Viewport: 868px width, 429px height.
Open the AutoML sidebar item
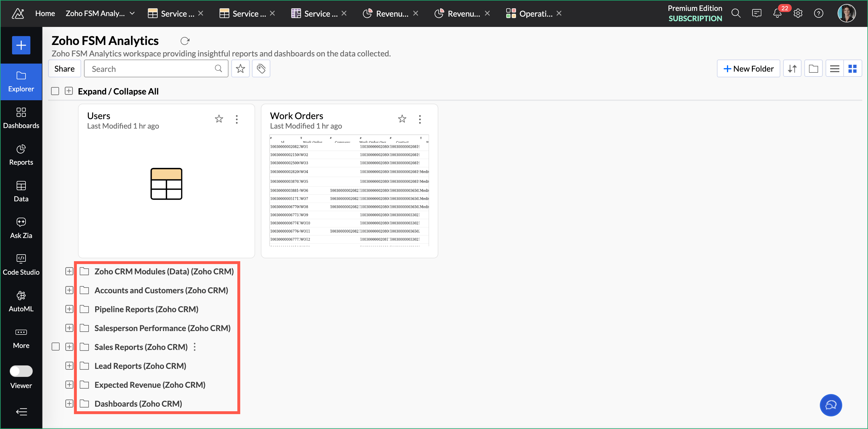[21, 301]
